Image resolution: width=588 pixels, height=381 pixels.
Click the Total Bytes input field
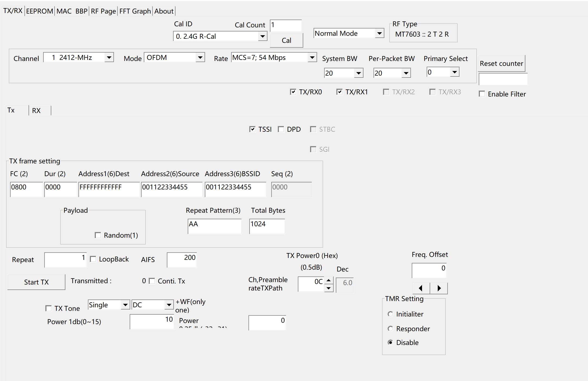pos(267,226)
